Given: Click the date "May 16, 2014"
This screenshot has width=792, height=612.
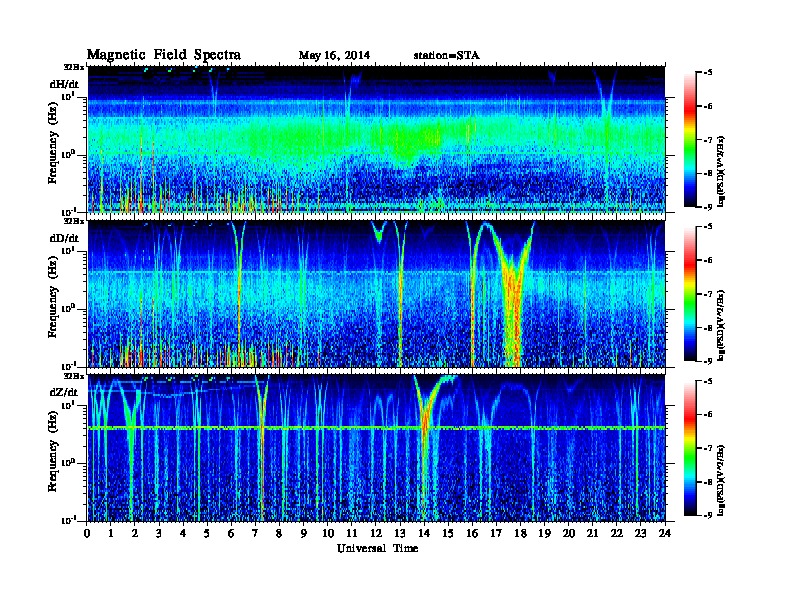Looking at the screenshot, I should 334,56.
